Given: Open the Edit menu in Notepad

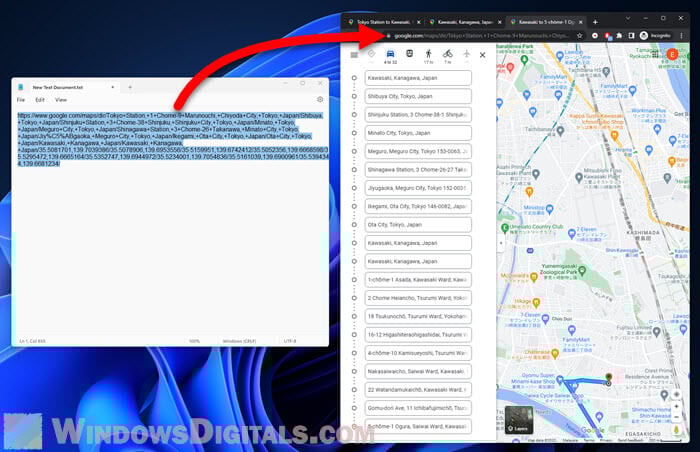Looking at the screenshot, I should pos(40,100).
